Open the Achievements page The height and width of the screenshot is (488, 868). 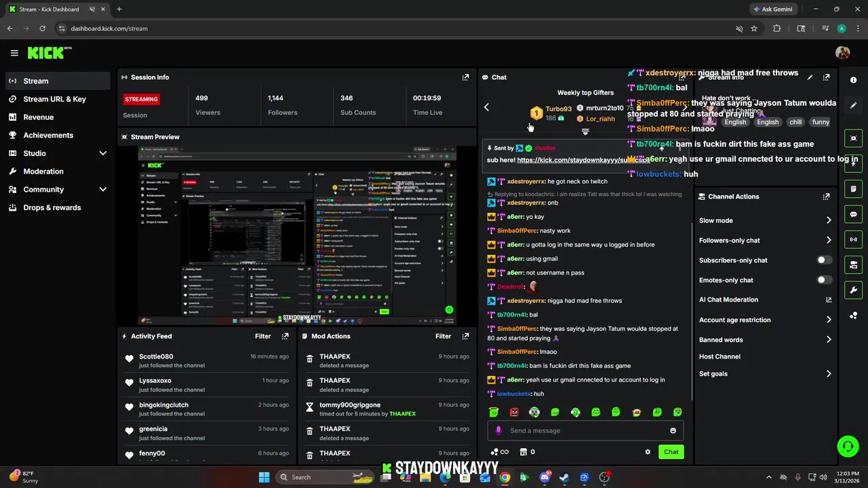[58, 135]
